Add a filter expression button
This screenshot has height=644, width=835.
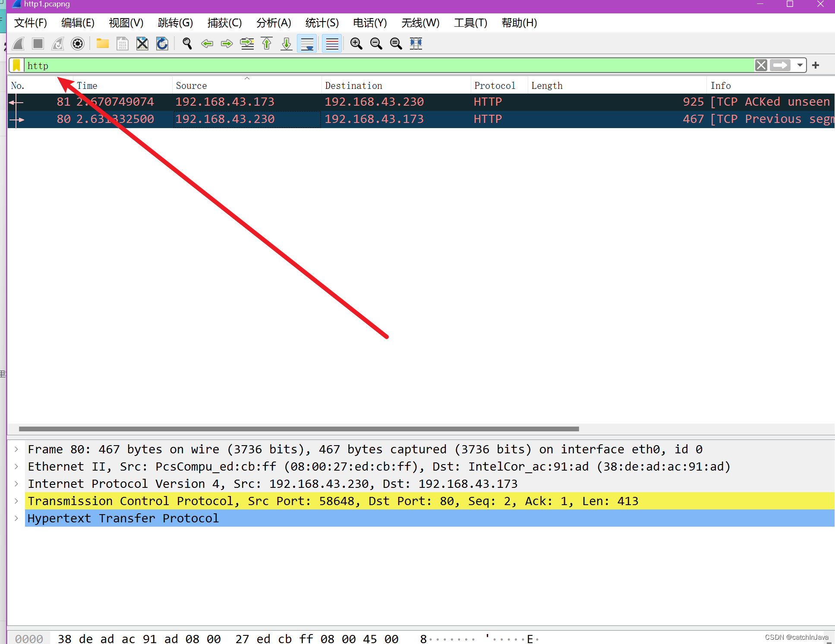816,66
